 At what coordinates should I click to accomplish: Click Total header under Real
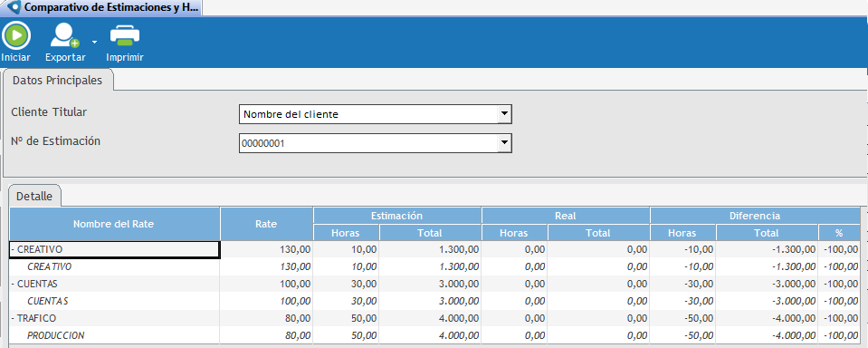[x=598, y=233]
